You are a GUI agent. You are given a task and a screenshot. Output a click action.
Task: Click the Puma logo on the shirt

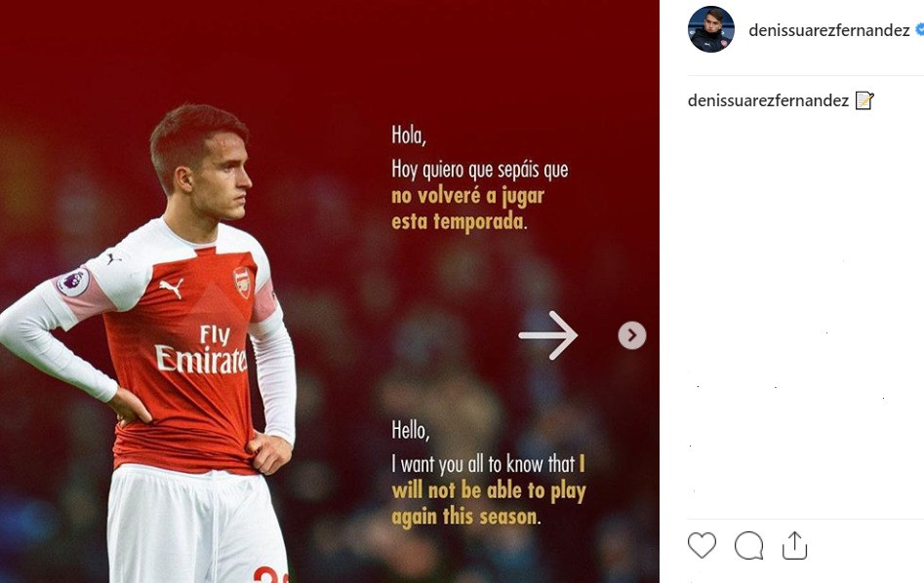pyautogui.click(x=171, y=288)
